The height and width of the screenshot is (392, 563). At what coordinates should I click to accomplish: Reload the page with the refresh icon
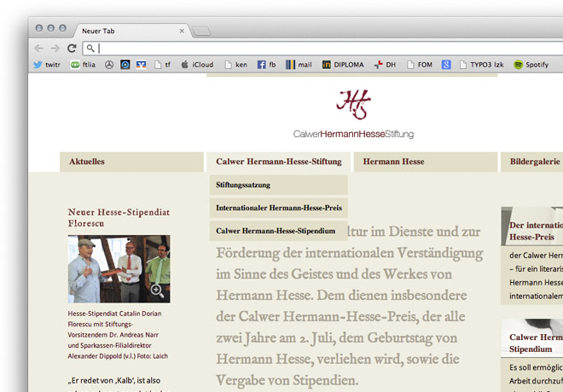click(x=72, y=49)
